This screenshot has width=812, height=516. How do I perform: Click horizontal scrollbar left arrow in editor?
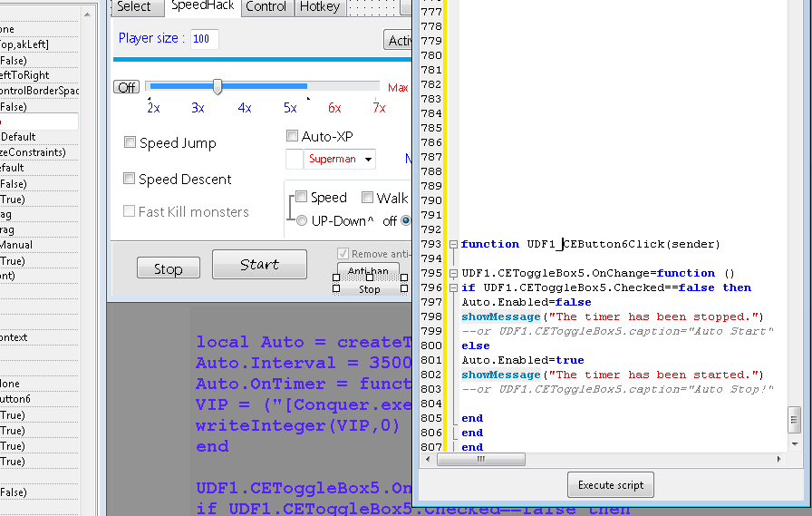(444, 460)
